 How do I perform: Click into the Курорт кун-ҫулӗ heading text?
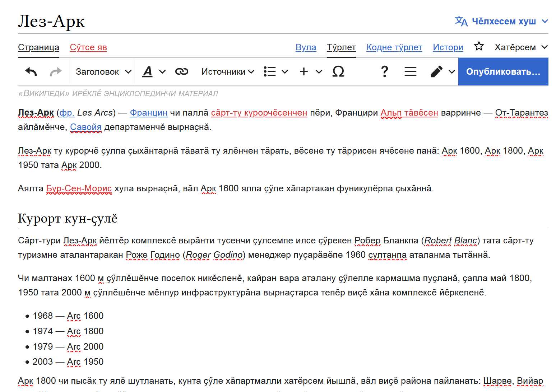(x=68, y=218)
